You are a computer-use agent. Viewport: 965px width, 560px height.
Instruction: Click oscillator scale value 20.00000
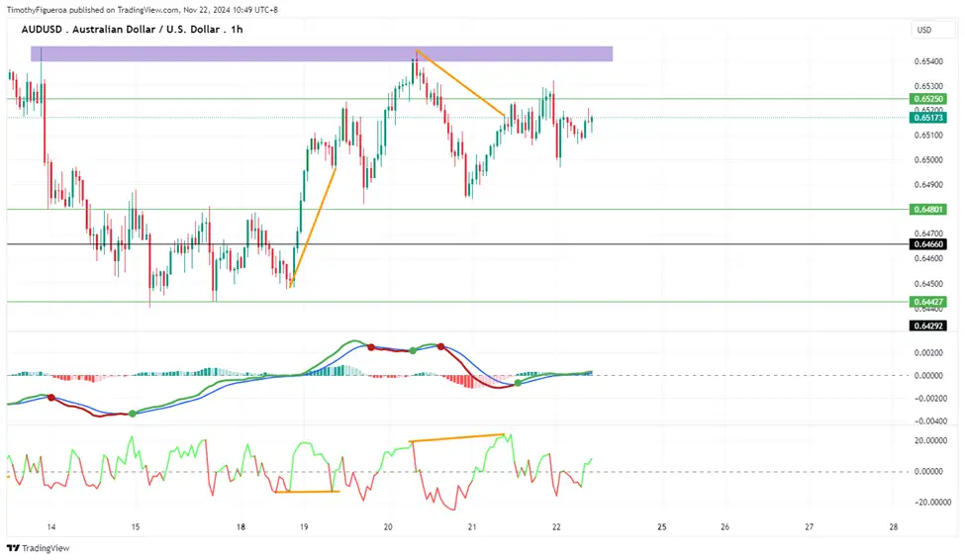[x=930, y=440]
